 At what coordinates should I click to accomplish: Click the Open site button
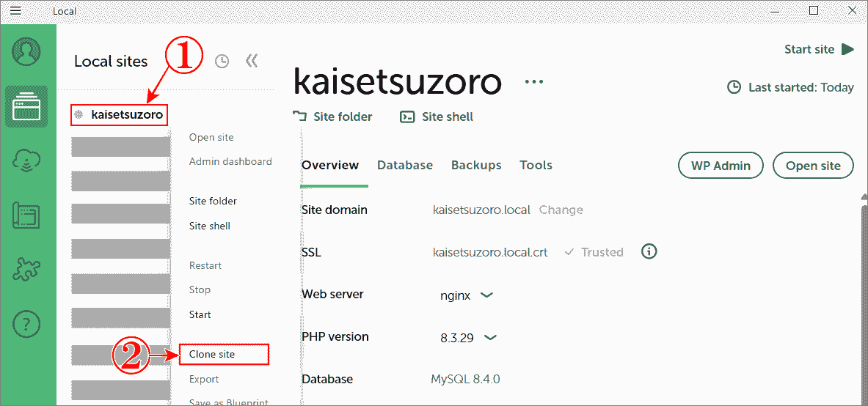pos(813,166)
